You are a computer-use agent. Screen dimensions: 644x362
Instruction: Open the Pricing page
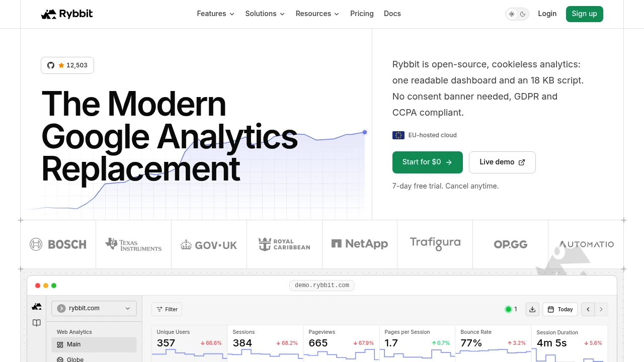pyautogui.click(x=362, y=14)
